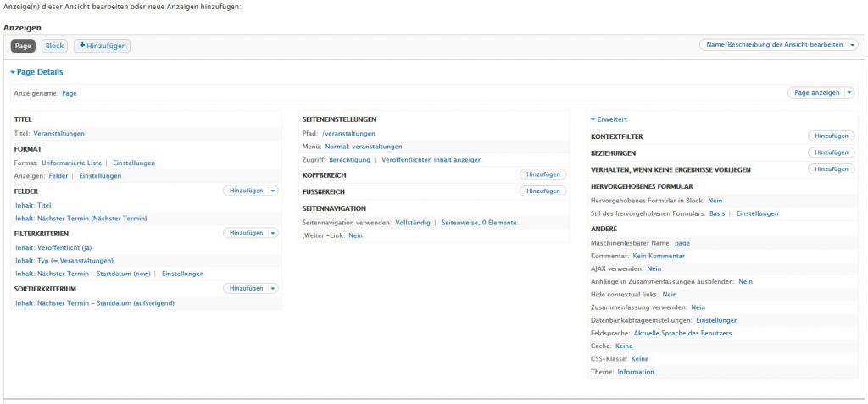Toggle 'AJAX verwenden' value Nein
This screenshot has width=868, height=404.
pyautogui.click(x=654, y=268)
